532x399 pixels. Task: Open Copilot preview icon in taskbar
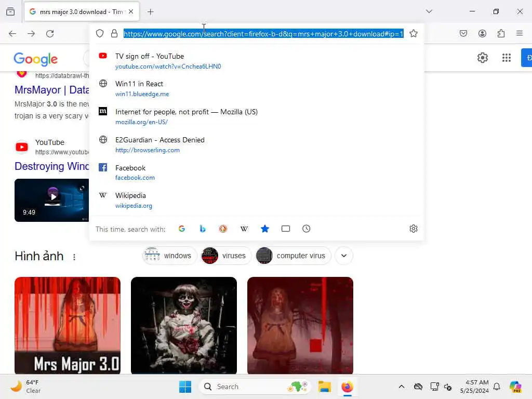[515, 387]
